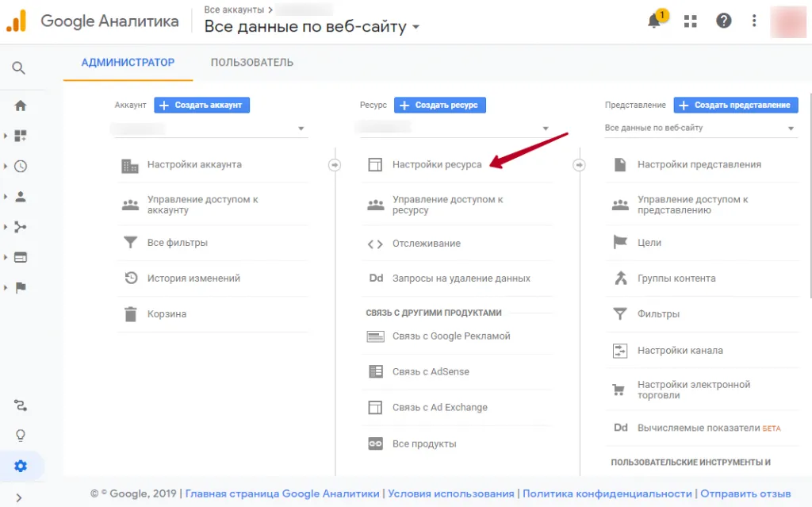Click the circular arrow between Аккаунт and Ресурс columns
The width and height of the screenshot is (812, 507).
(335, 165)
